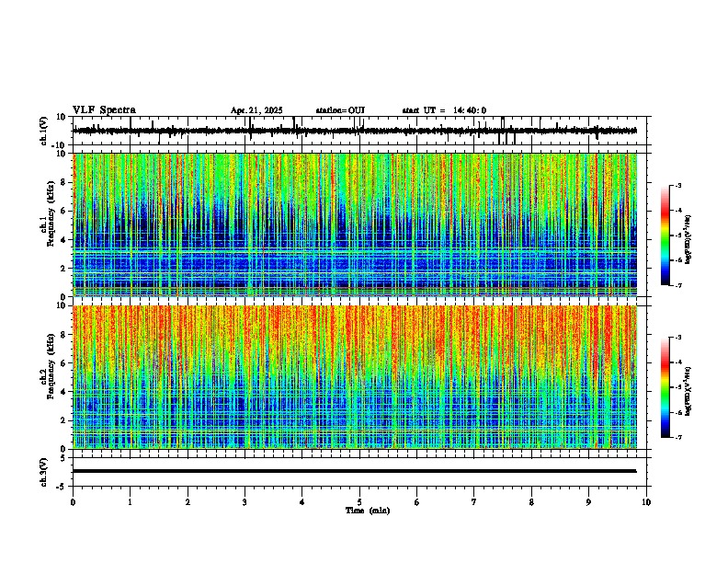Click the time axis tick label "5"

click(359, 502)
